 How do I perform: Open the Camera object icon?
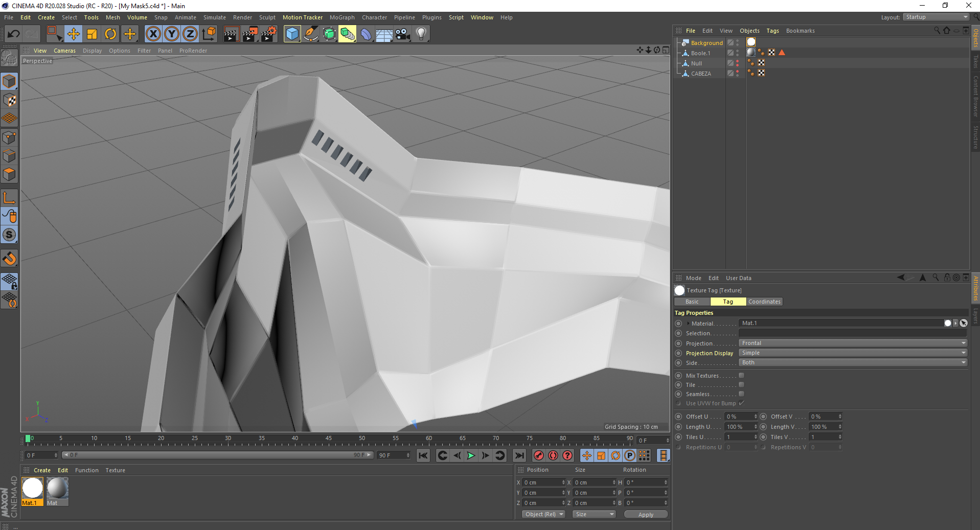403,34
